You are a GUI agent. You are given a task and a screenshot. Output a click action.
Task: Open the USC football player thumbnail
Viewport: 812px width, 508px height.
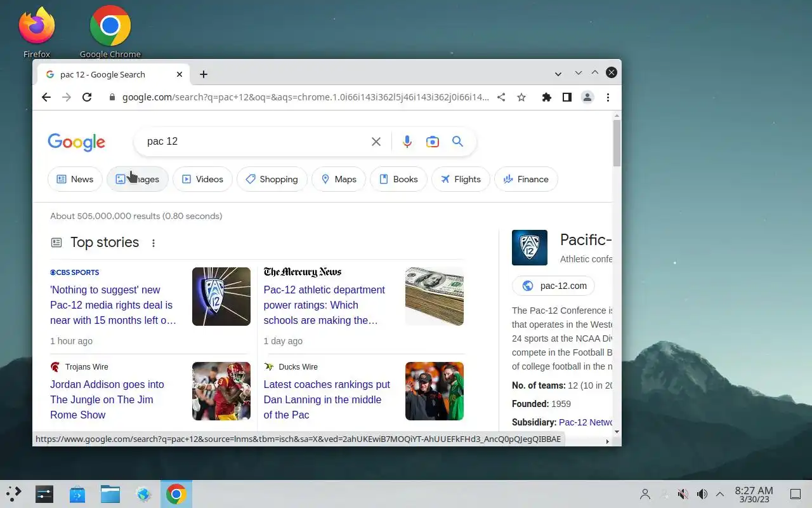coord(221,391)
